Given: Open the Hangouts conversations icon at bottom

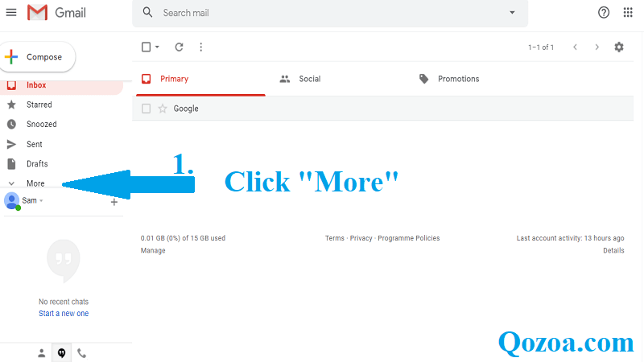Looking at the screenshot, I should [62, 353].
